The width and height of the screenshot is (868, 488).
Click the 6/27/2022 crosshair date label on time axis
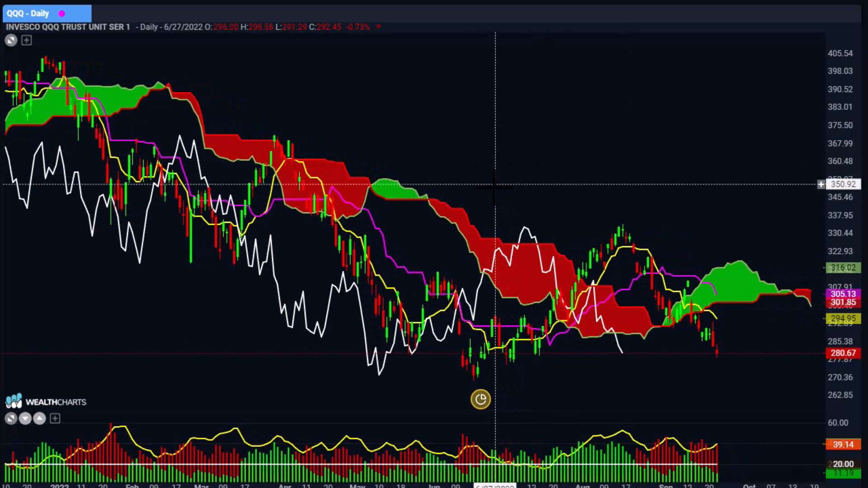pos(495,486)
